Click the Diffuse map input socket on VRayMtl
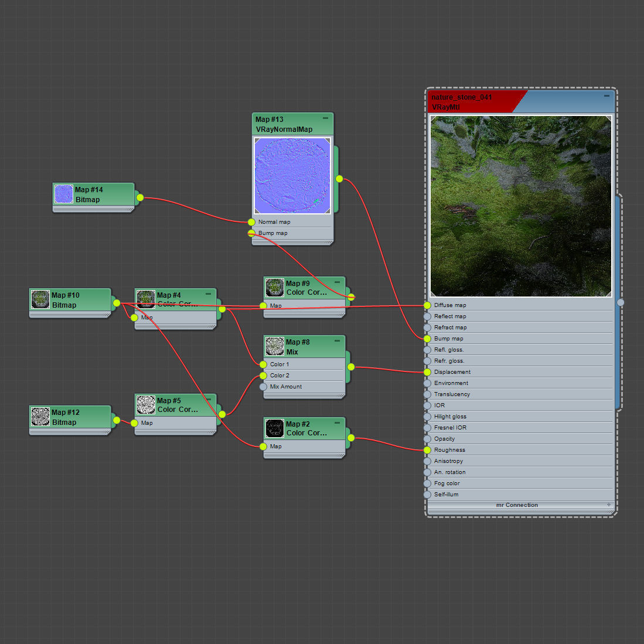This screenshot has height=644, width=644. 428,305
